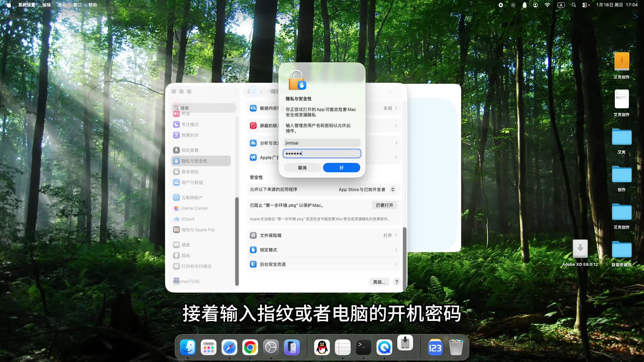This screenshot has width=644, height=362.
Task: Open Terminal from the Dock
Action: click(x=363, y=347)
